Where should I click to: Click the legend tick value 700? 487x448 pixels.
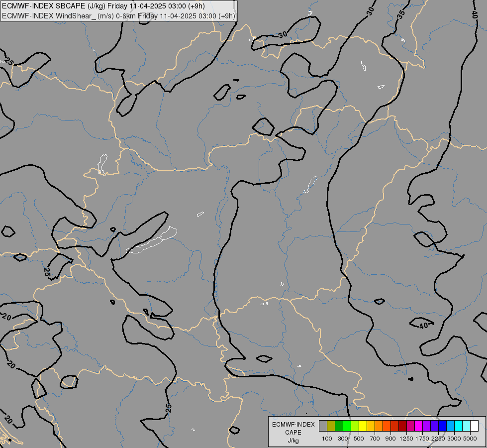pyautogui.click(x=375, y=439)
